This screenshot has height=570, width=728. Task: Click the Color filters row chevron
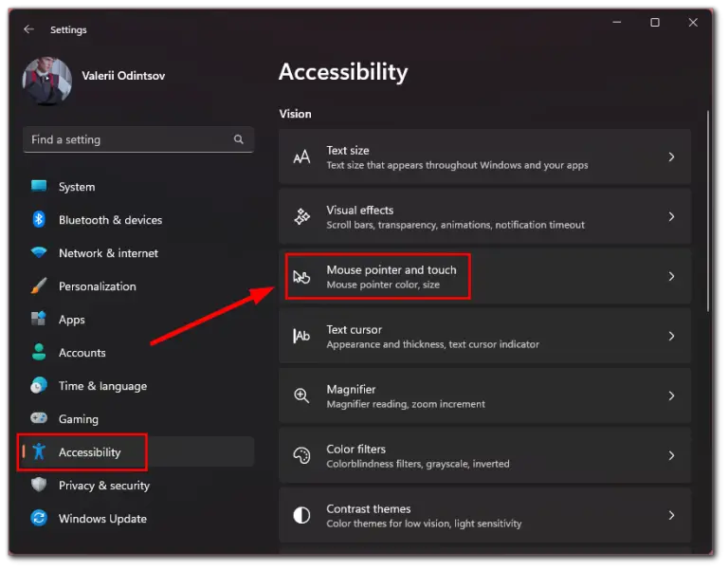[671, 455]
